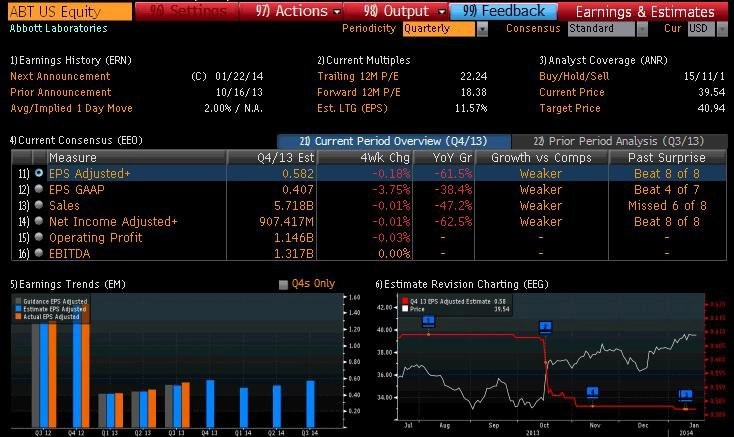Click the gray Guidance EPS Adjusted legend swatch
The height and width of the screenshot is (437, 734).
pyautogui.click(x=18, y=302)
